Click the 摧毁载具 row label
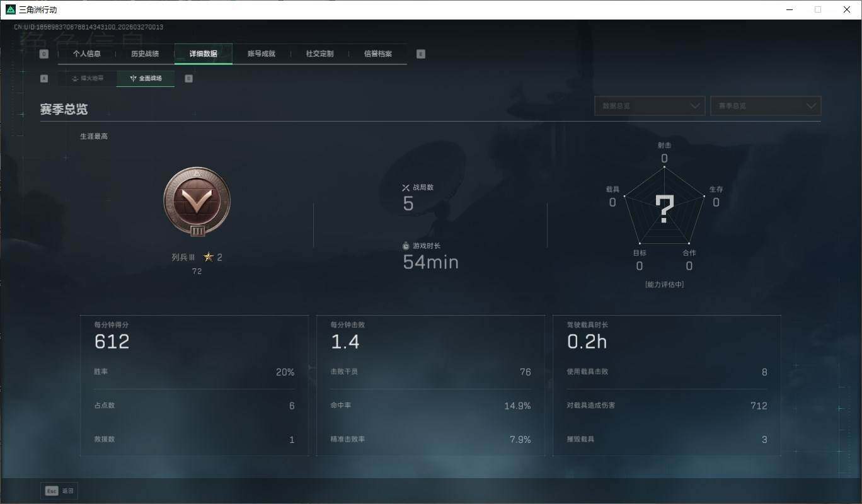This screenshot has height=504, width=862. [x=581, y=439]
